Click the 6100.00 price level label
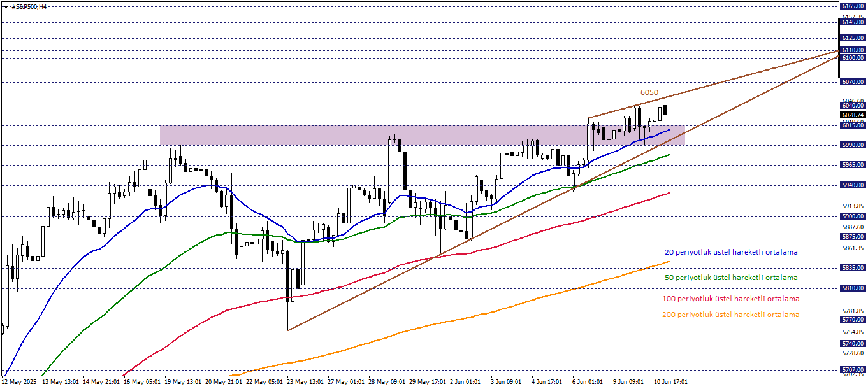This screenshot has height=389, width=868. (x=852, y=58)
